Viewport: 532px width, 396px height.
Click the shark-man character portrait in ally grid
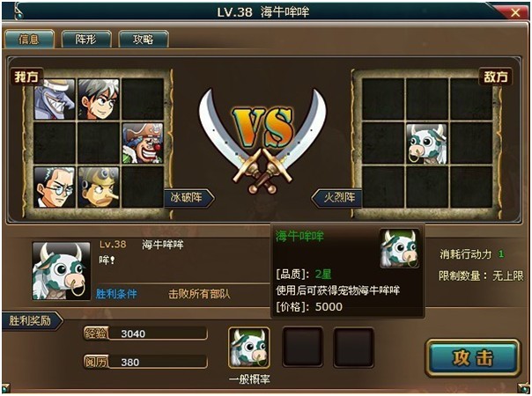tap(55, 99)
